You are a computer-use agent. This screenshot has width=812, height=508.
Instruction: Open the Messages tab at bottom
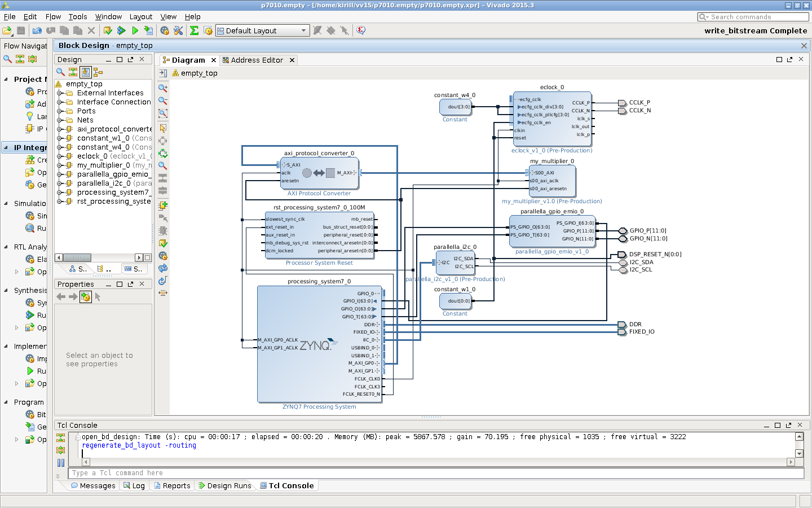(93, 485)
